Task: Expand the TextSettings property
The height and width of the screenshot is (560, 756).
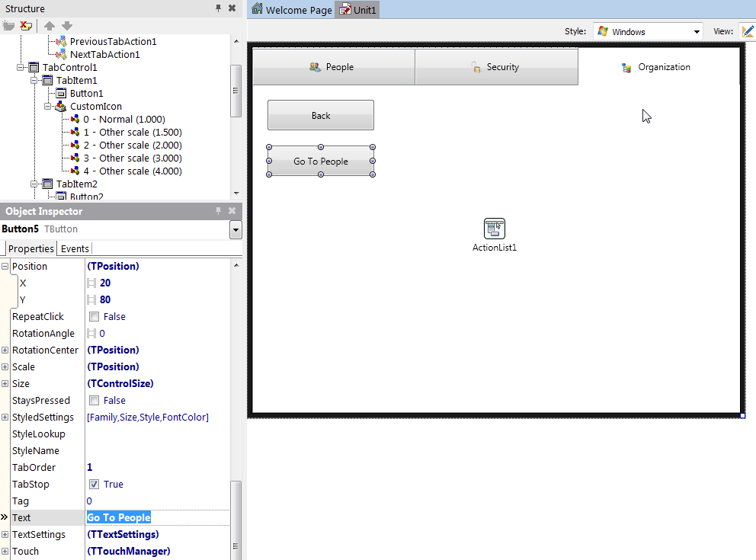Action: 5,535
